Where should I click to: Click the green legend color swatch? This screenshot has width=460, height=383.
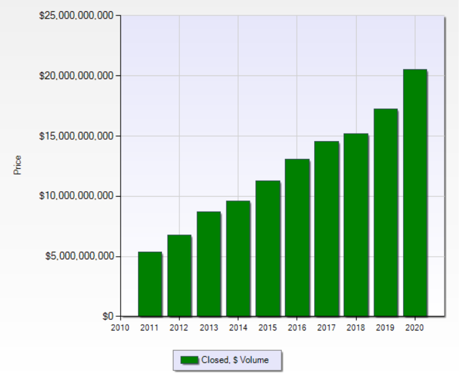tap(190, 360)
